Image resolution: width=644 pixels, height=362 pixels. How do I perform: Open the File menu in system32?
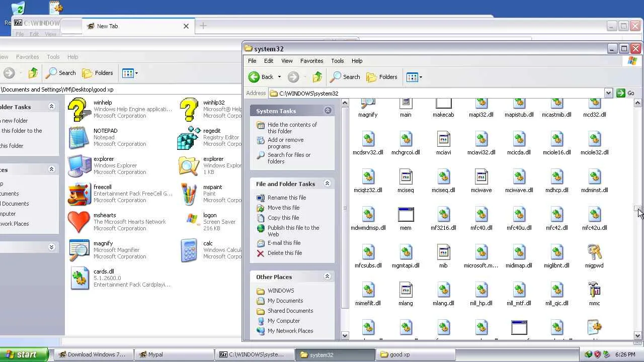(x=252, y=61)
